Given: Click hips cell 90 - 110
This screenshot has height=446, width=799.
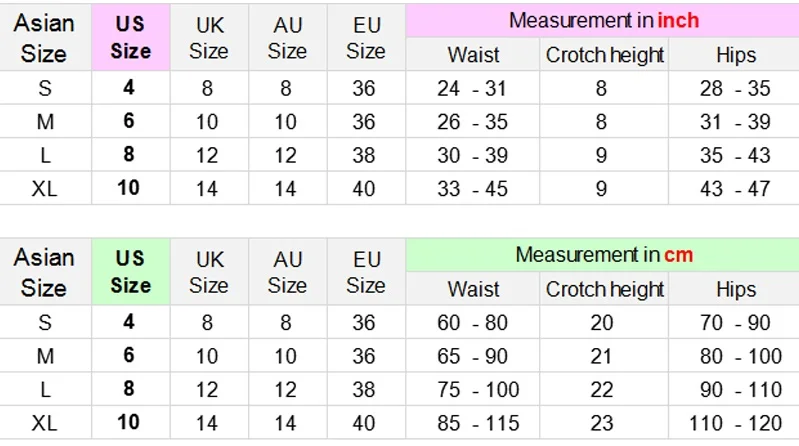Looking at the screenshot, I should coord(735,389).
